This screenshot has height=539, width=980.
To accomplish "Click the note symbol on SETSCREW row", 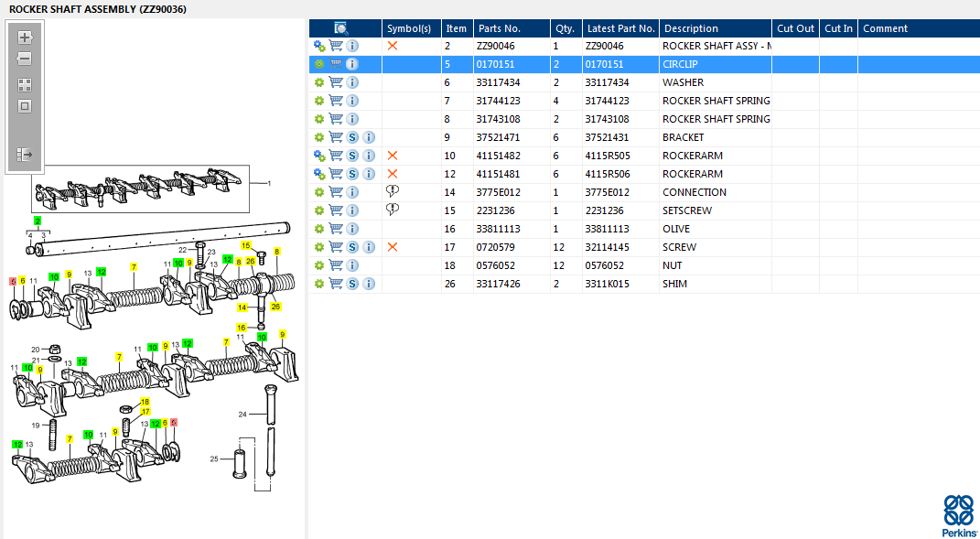I will 393,210.
